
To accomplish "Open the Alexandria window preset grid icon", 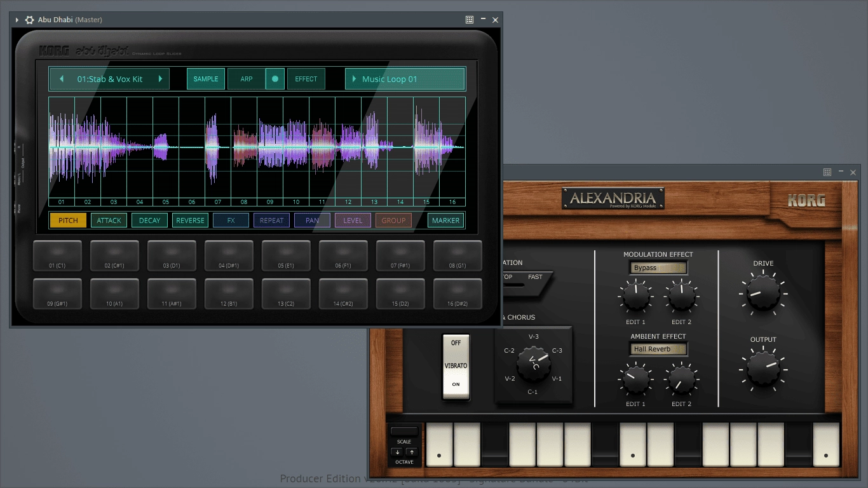I will (x=827, y=172).
